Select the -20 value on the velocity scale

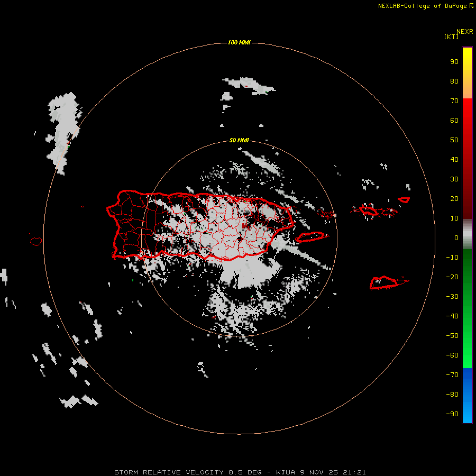tap(452, 277)
